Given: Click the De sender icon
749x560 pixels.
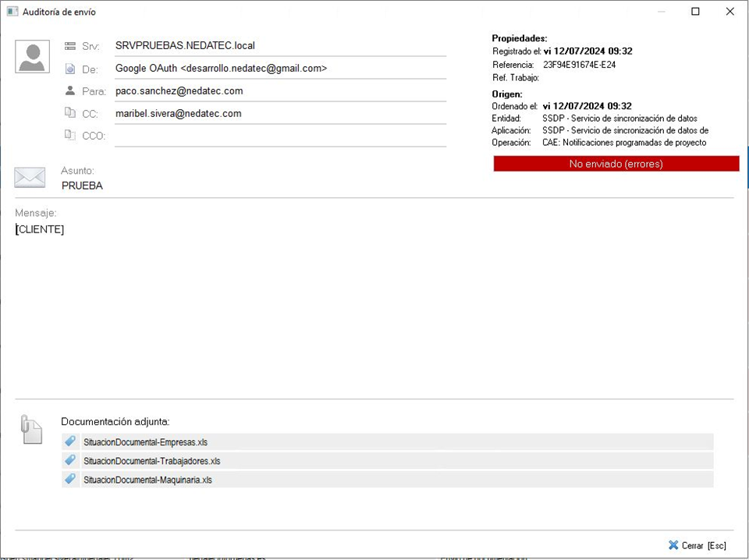Looking at the screenshot, I should (x=70, y=69).
